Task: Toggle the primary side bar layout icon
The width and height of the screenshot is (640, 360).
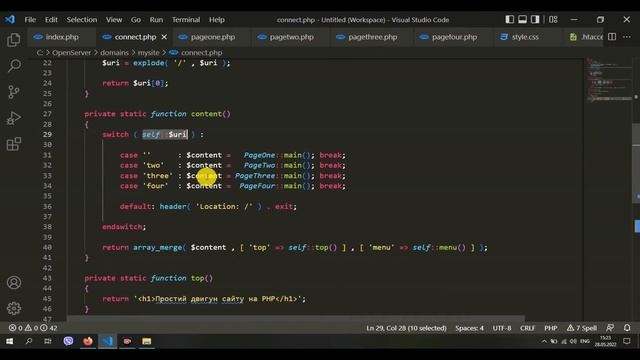Action: point(509,19)
